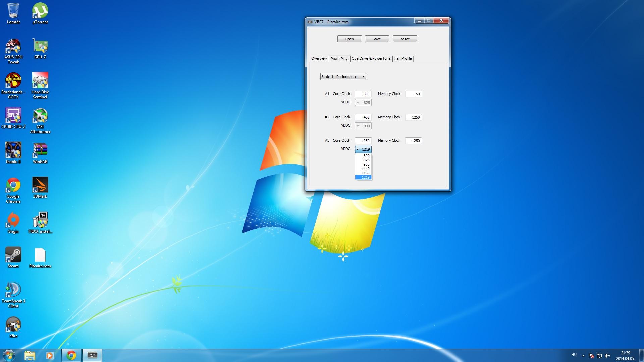Image resolution: width=644 pixels, height=362 pixels.
Task: Select the Hard Disk Sentinel desktop icon
Action: pyautogui.click(x=40, y=85)
